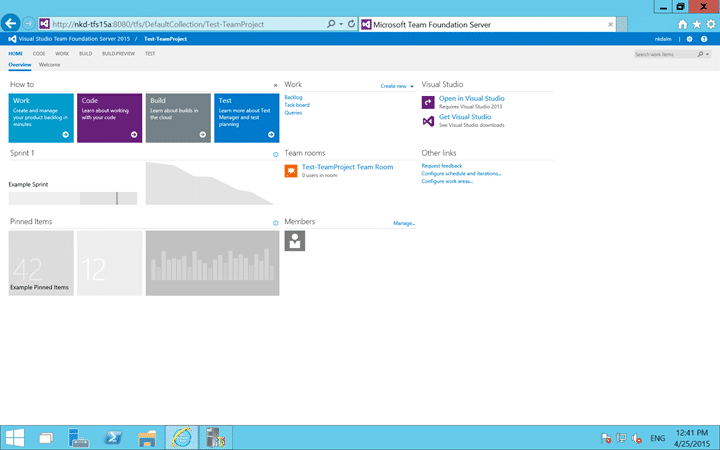Viewport: 720px width, 450px height.
Task: Click the Get Visual Studio link
Action: coord(465,117)
